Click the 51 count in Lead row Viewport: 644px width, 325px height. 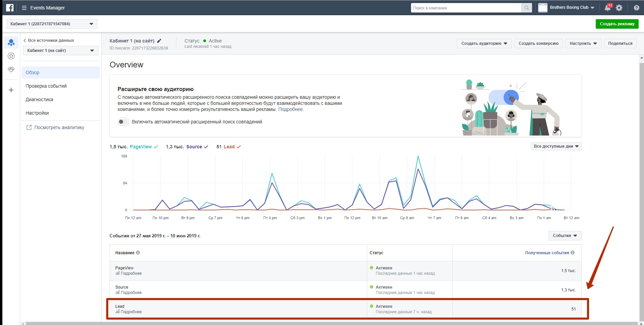tap(574, 309)
